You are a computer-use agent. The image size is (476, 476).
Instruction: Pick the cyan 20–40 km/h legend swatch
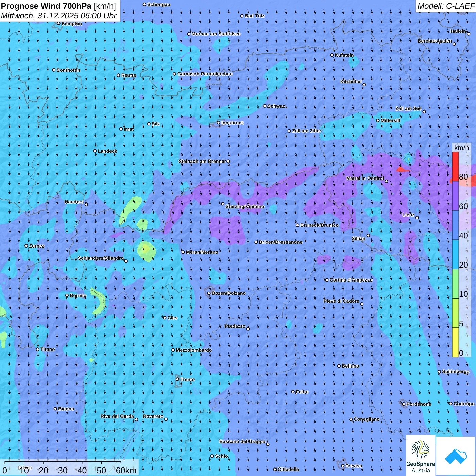pyautogui.click(x=455, y=255)
